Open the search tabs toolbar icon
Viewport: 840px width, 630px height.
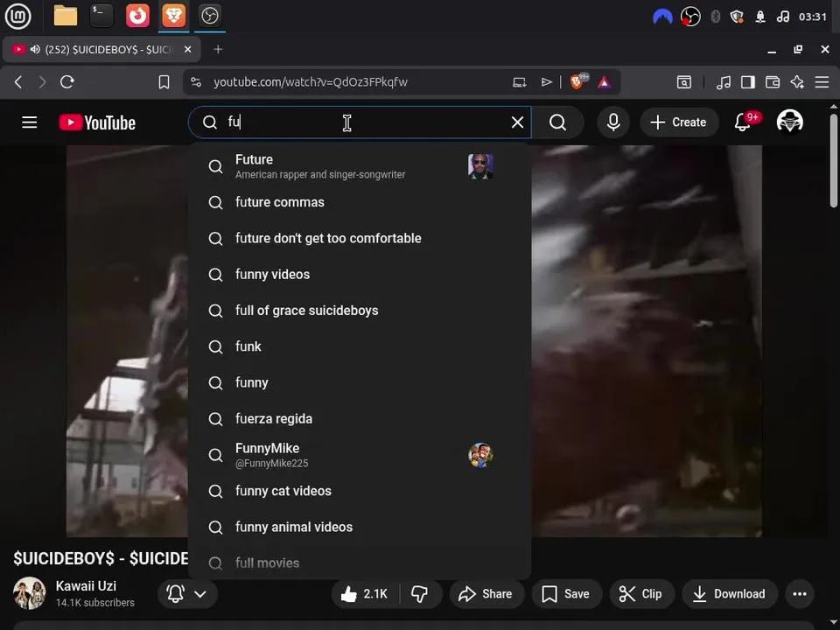683,82
